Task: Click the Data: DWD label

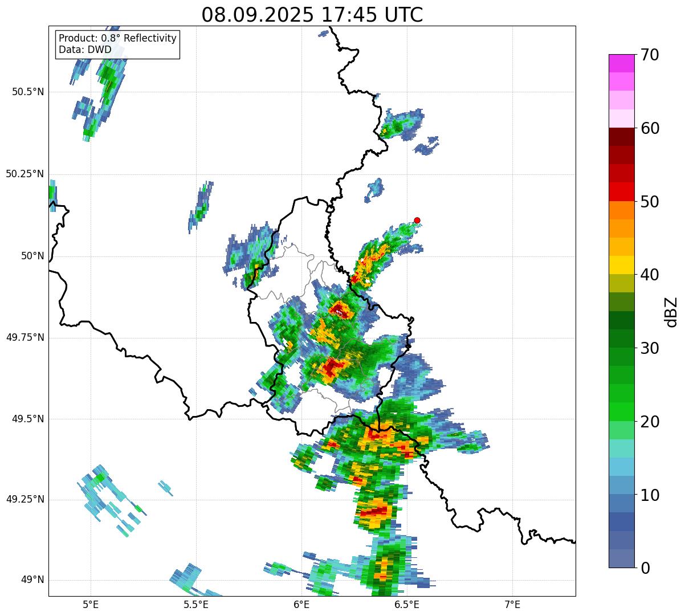Action: tap(85, 50)
